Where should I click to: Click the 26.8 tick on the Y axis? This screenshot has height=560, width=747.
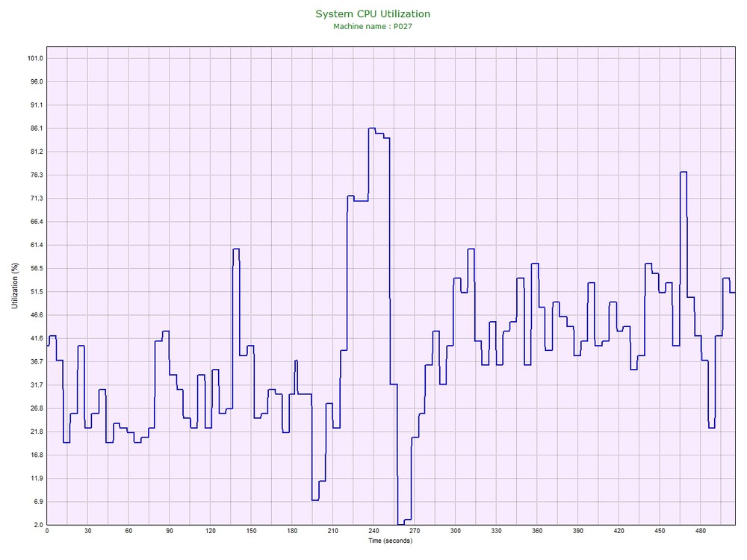(x=35, y=408)
